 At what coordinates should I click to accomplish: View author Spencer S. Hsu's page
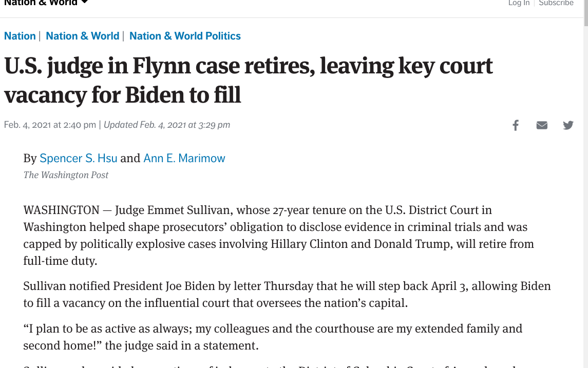pos(79,158)
